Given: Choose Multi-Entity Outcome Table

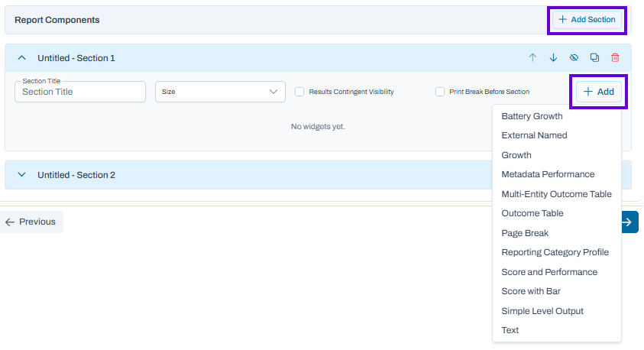Looking at the screenshot, I should (x=556, y=194).
